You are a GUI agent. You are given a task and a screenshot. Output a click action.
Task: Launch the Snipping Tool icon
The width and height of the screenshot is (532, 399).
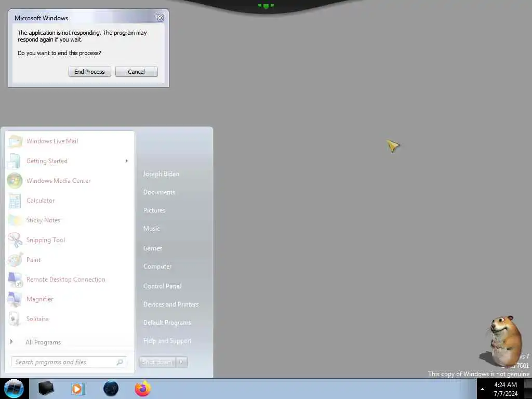15,240
